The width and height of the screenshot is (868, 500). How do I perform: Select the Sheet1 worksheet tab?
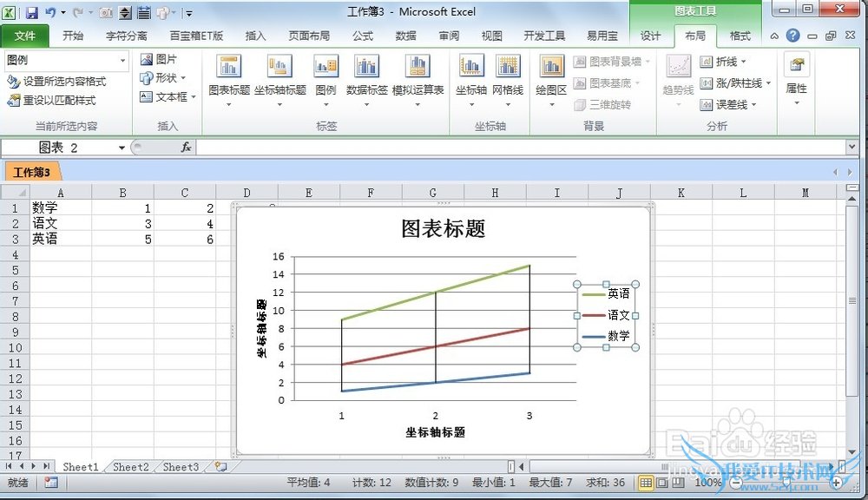pos(80,467)
